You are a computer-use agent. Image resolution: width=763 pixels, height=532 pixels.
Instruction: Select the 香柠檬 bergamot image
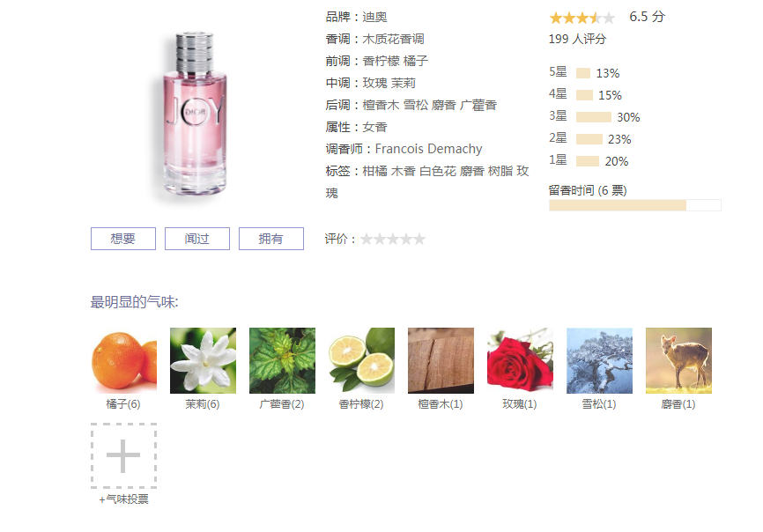click(361, 360)
